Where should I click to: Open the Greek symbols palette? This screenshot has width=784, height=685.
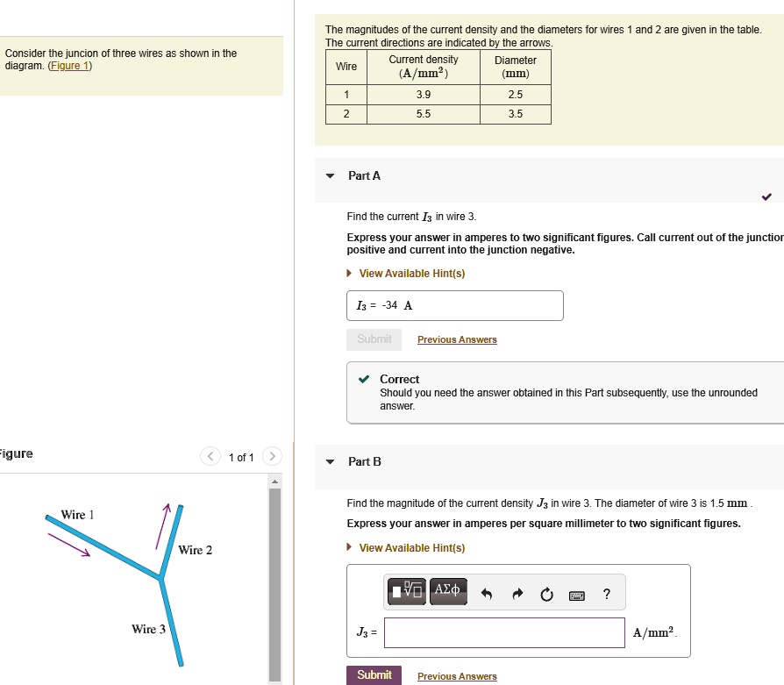[x=448, y=591]
